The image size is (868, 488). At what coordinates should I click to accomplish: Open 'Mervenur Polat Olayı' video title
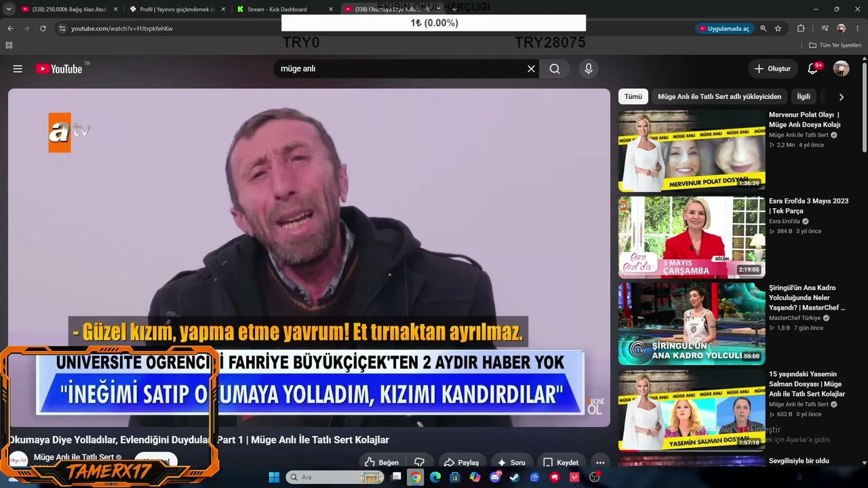805,120
